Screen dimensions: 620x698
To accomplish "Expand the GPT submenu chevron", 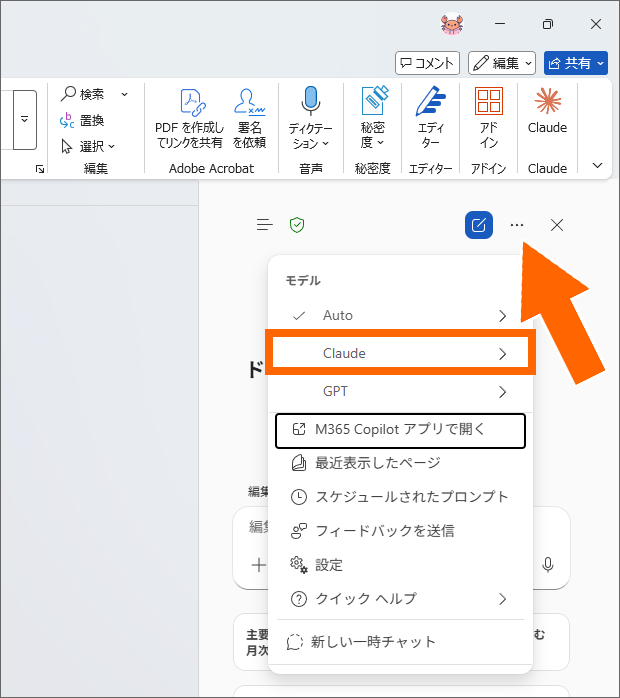I will click(502, 392).
